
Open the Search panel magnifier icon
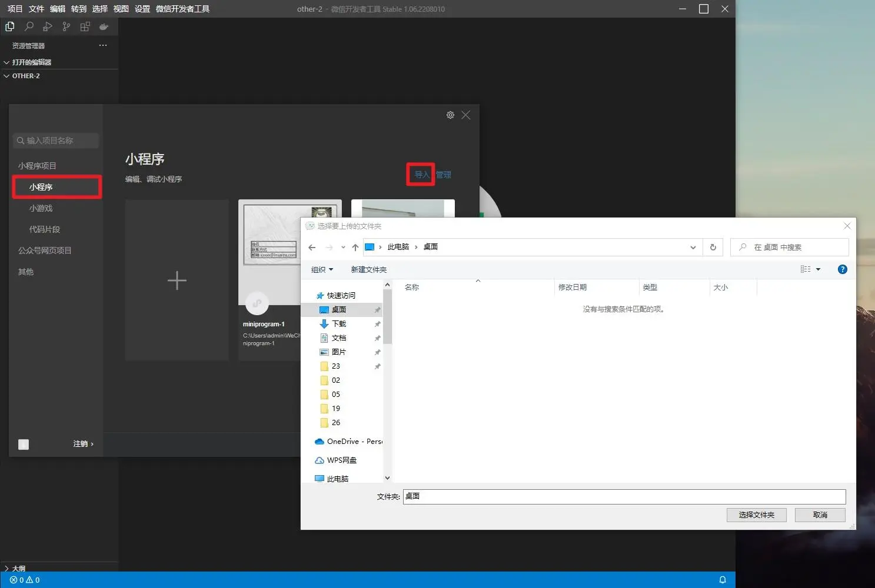click(29, 26)
